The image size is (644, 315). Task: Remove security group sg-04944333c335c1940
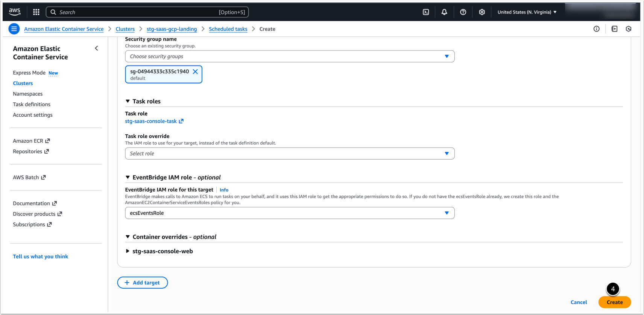(x=195, y=72)
